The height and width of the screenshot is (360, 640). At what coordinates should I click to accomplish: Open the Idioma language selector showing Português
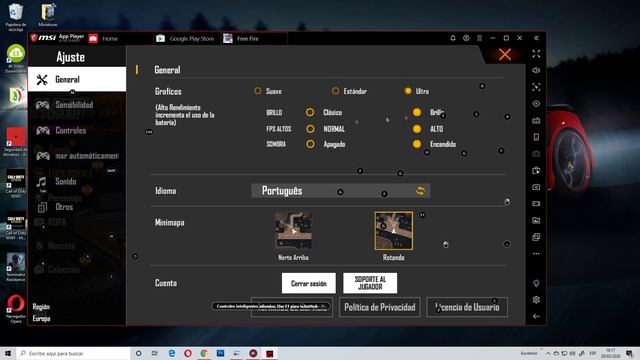[340, 191]
